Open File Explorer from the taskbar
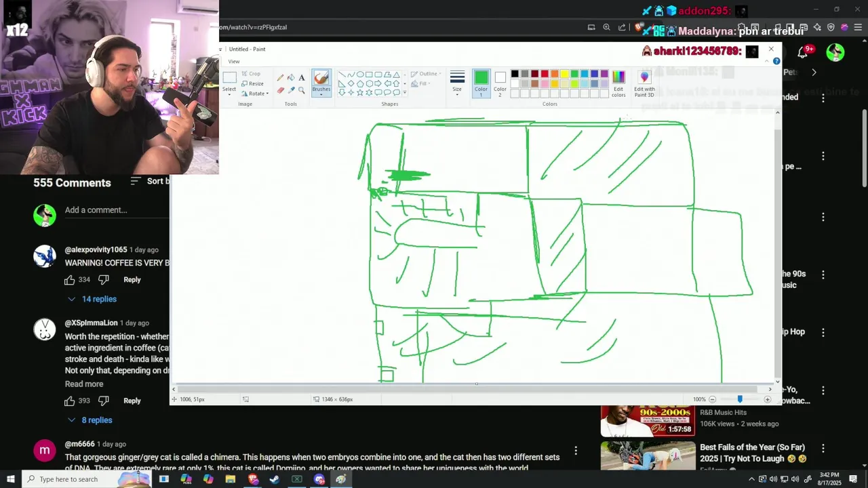 click(231, 479)
